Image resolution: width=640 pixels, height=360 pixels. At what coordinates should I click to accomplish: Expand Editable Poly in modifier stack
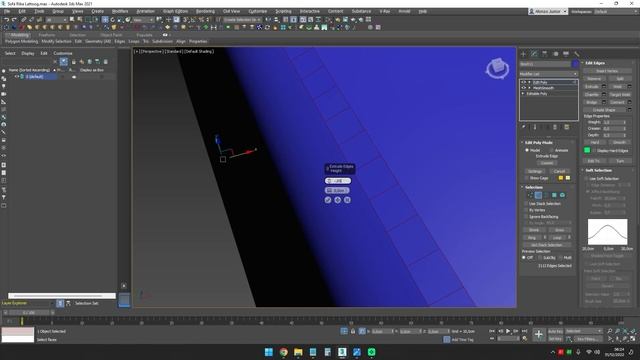[523, 93]
